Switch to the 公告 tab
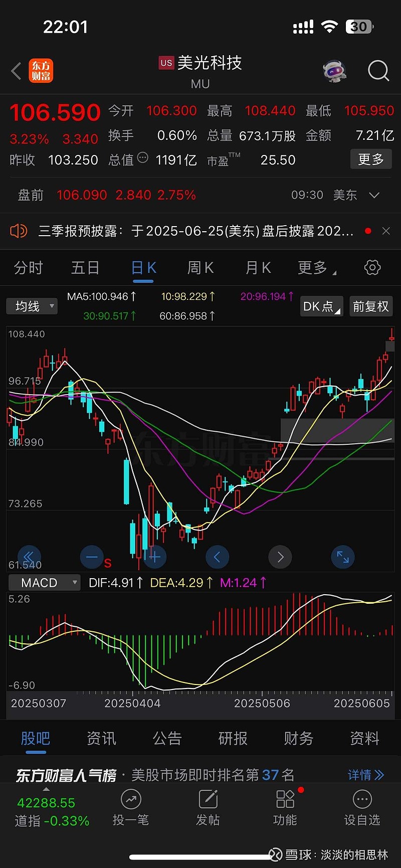 coord(167,738)
